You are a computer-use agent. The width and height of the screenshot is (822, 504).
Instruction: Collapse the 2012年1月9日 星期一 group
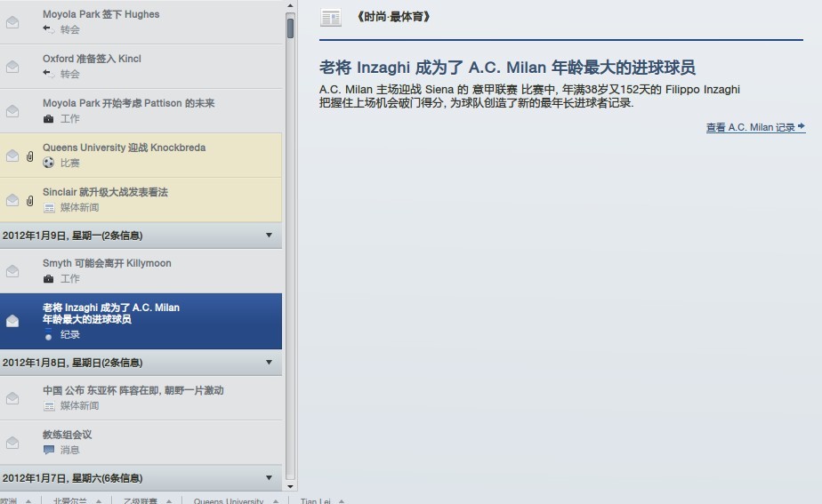click(x=269, y=236)
